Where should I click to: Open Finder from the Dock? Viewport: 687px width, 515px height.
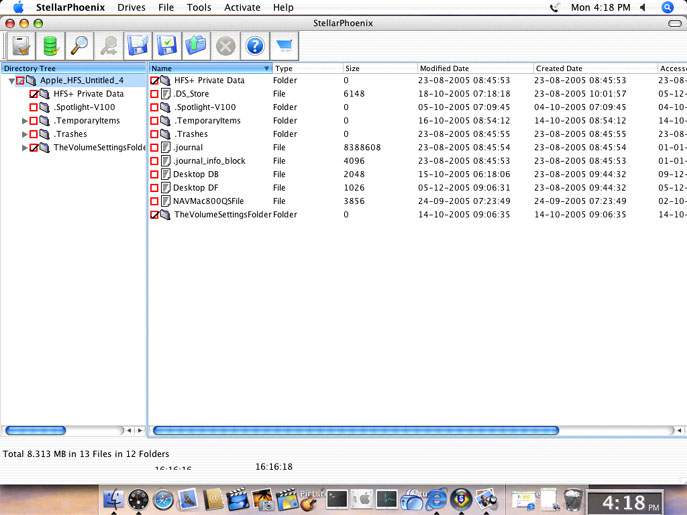click(113, 499)
